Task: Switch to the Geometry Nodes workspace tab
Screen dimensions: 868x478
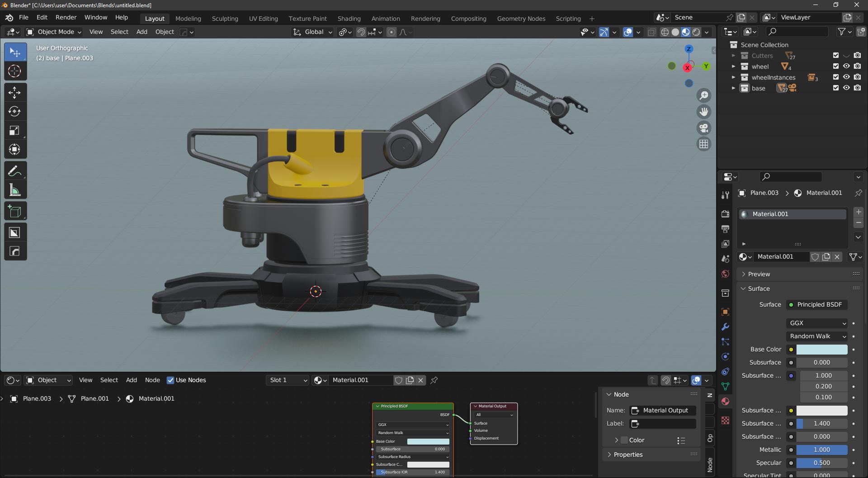Action: pos(521,19)
